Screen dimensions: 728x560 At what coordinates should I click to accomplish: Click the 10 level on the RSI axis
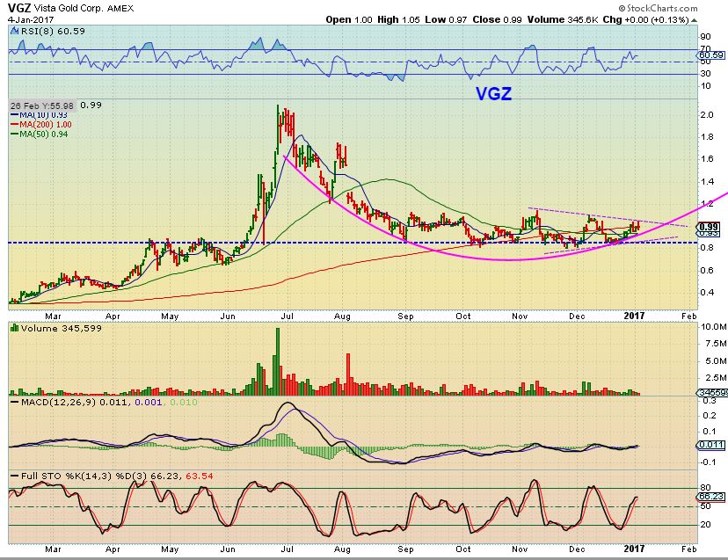pyautogui.click(x=705, y=86)
